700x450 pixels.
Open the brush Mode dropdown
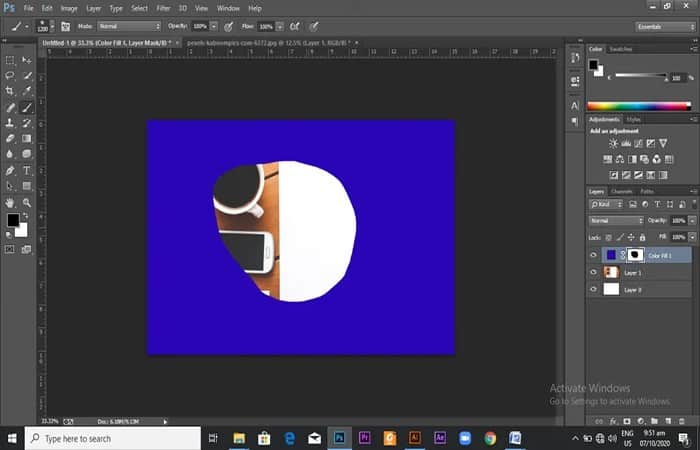pos(129,27)
